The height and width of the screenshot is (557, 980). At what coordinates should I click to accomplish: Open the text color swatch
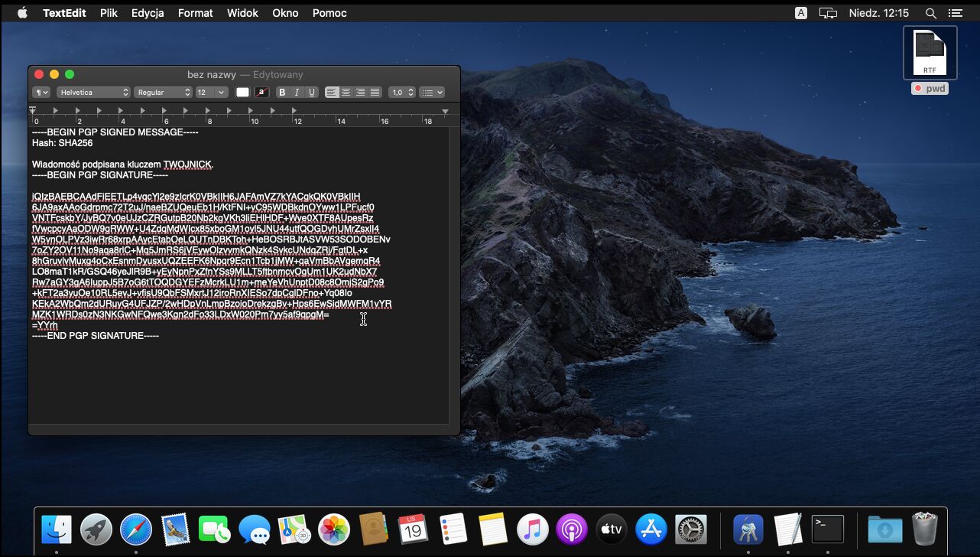pyautogui.click(x=242, y=93)
